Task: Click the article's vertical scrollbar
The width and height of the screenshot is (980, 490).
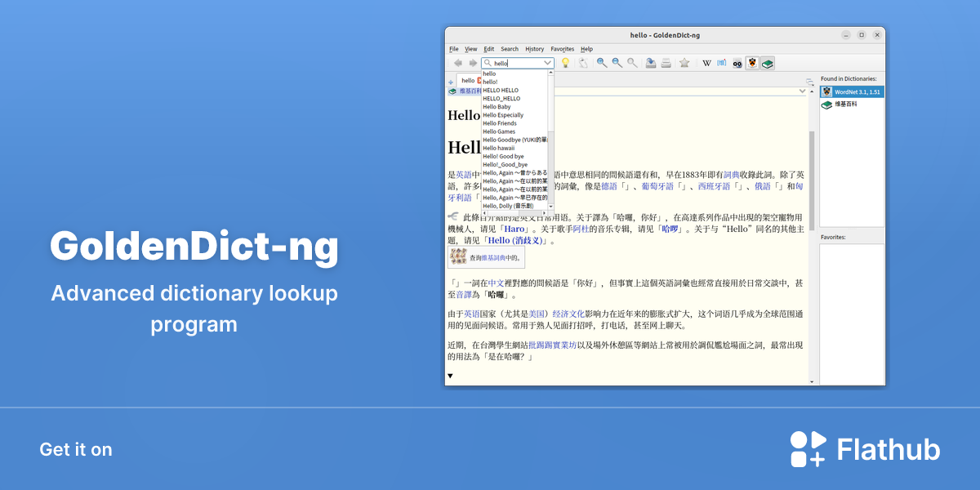Action: click(811, 235)
